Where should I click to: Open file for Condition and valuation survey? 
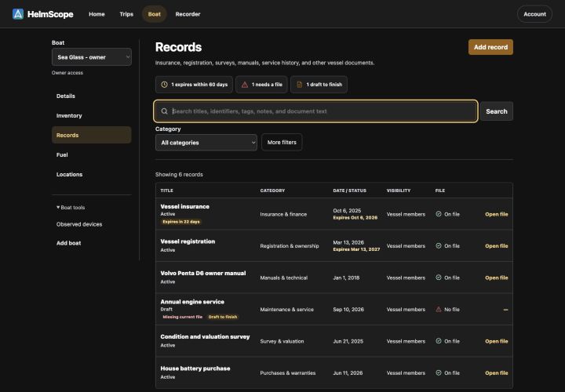coord(497,341)
